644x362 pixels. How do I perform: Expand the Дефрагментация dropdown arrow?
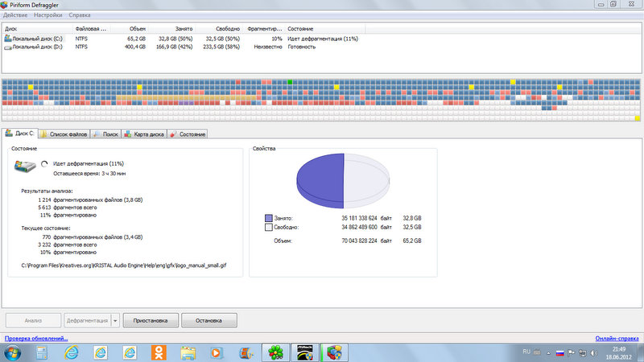click(115, 320)
